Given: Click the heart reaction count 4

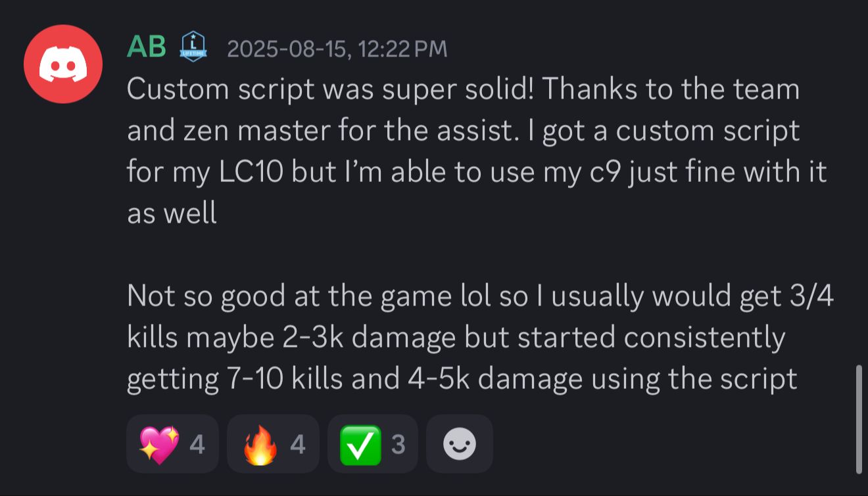Looking at the screenshot, I should [197, 445].
